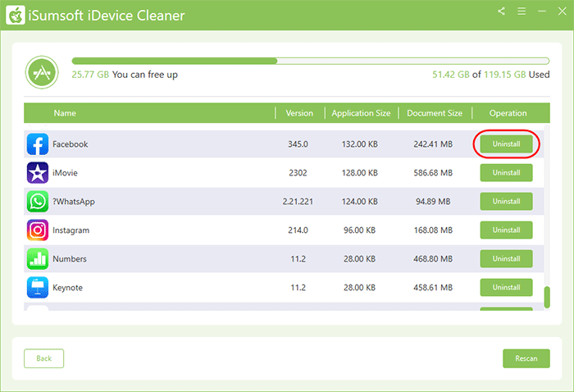The width and height of the screenshot is (574, 392).
Task: Click the iSumsoft iDevice Cleaner title
Action: coord(107,16)
